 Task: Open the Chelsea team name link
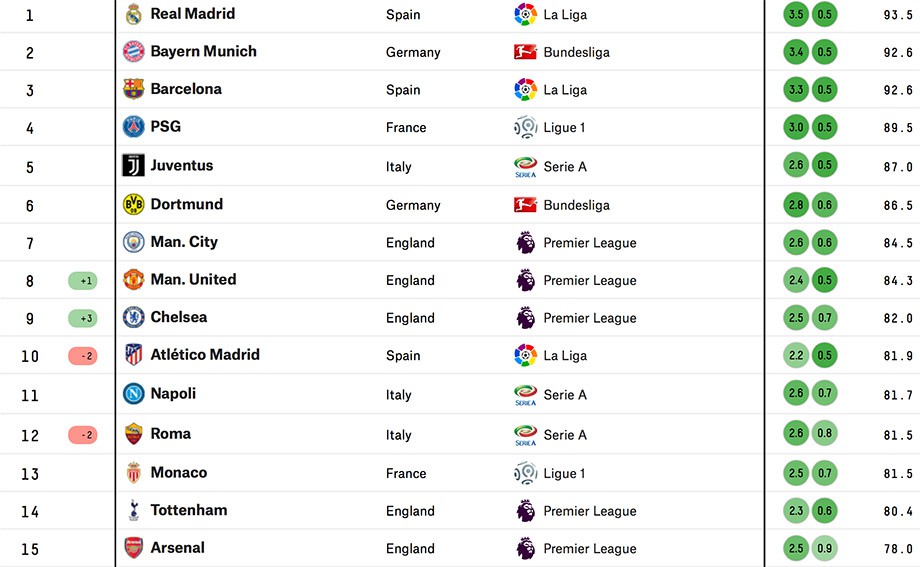[178, 317]
